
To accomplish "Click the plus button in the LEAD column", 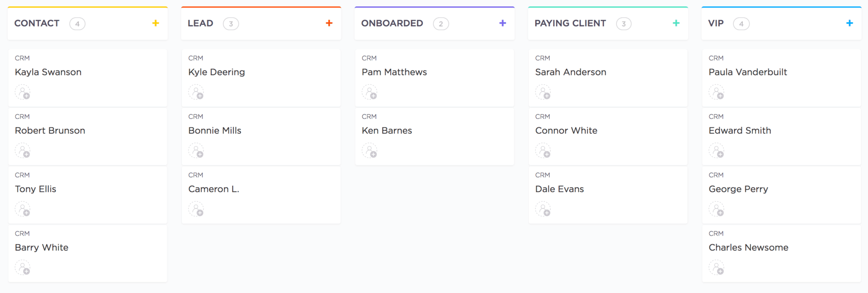I will [x=329, y=23].
